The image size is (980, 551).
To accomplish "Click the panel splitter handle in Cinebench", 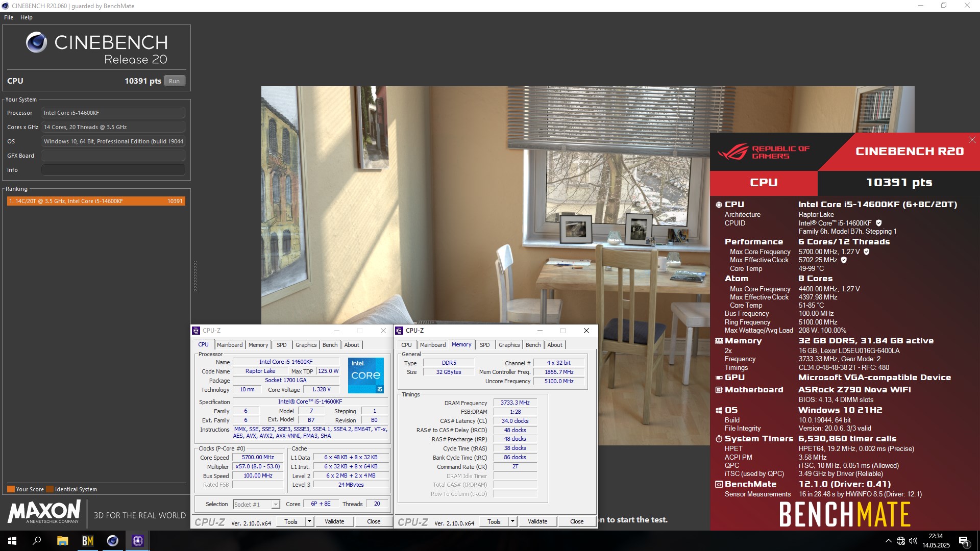I will click(x=195, y=276).
